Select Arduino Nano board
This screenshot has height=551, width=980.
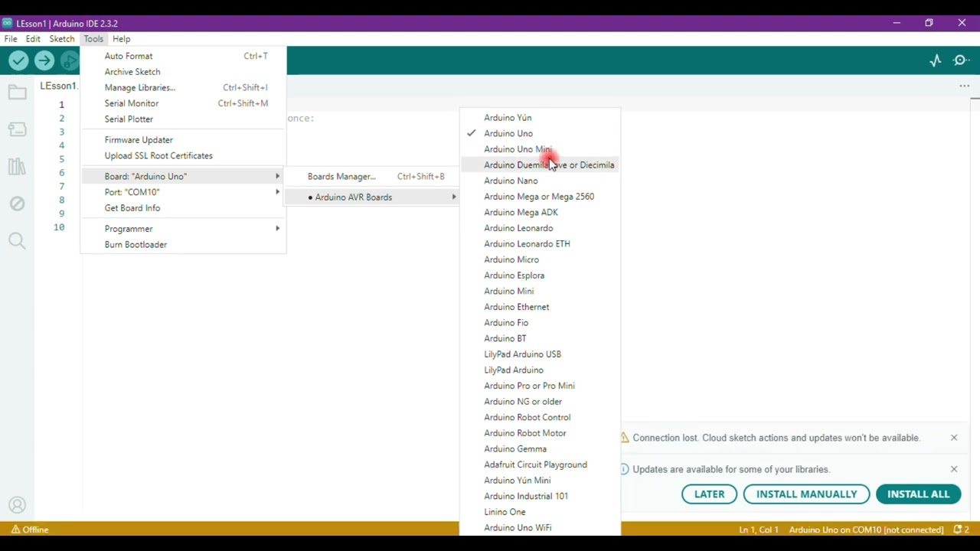coord(540,181)
